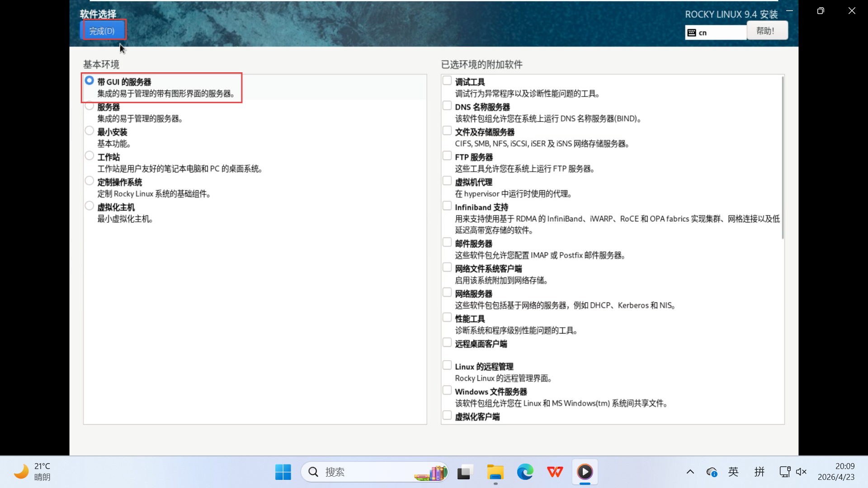
Task: Tick the DNS 名称服务器 checkbox
Action: tap(447, 106)
